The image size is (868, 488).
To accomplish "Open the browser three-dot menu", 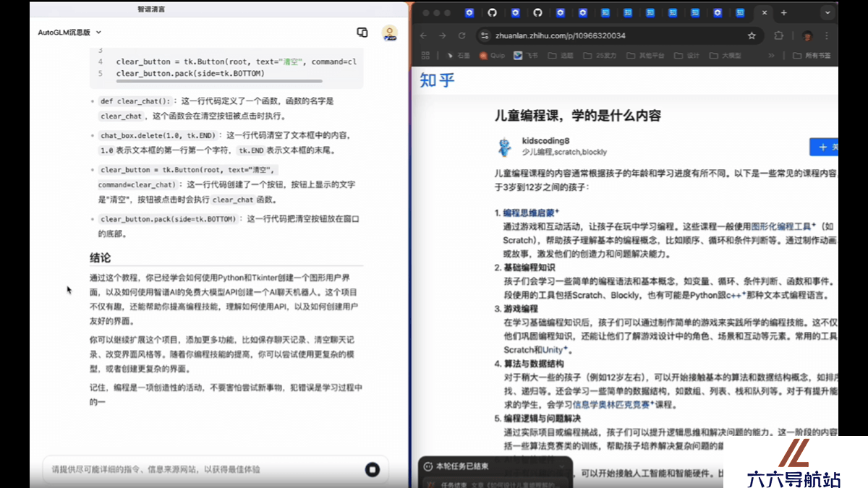I will (827, 35).
